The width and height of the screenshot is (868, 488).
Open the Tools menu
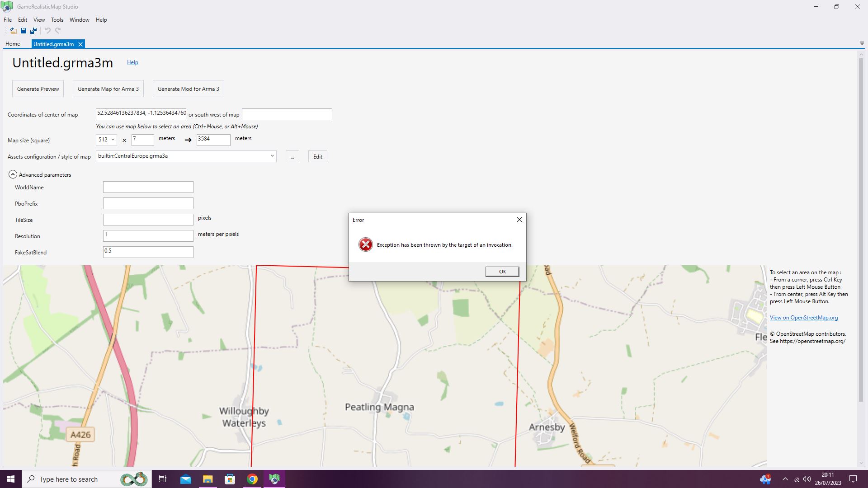click(57, 20)
